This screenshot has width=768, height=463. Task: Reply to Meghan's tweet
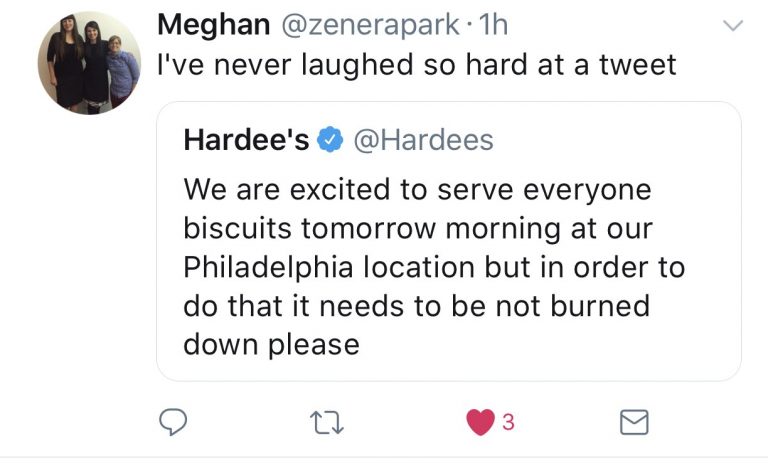[176, 424]
